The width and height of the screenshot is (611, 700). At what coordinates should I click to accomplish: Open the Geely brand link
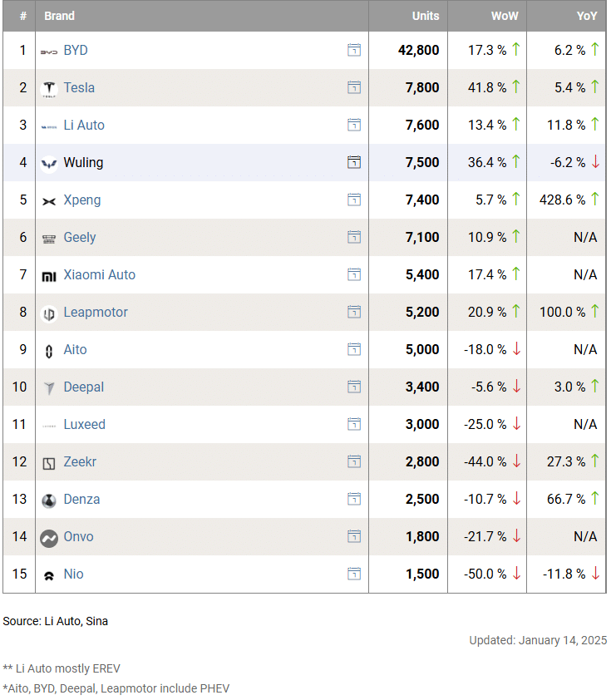tap(80, 238)
